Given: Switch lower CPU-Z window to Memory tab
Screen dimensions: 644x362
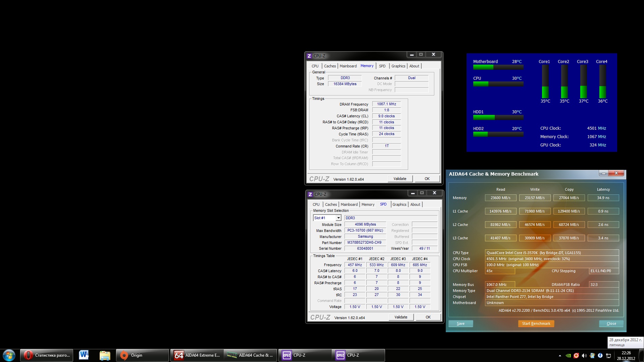Looking at the screenshot, I should 368,204.
